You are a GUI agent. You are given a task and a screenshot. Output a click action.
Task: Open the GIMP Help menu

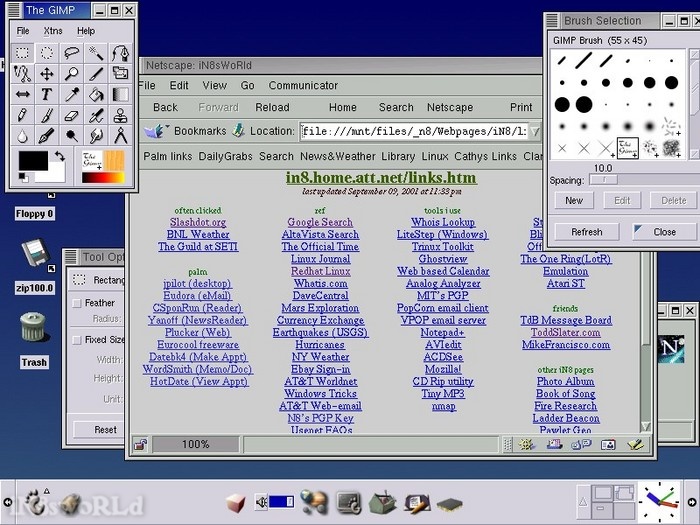(x=86, y=31)
